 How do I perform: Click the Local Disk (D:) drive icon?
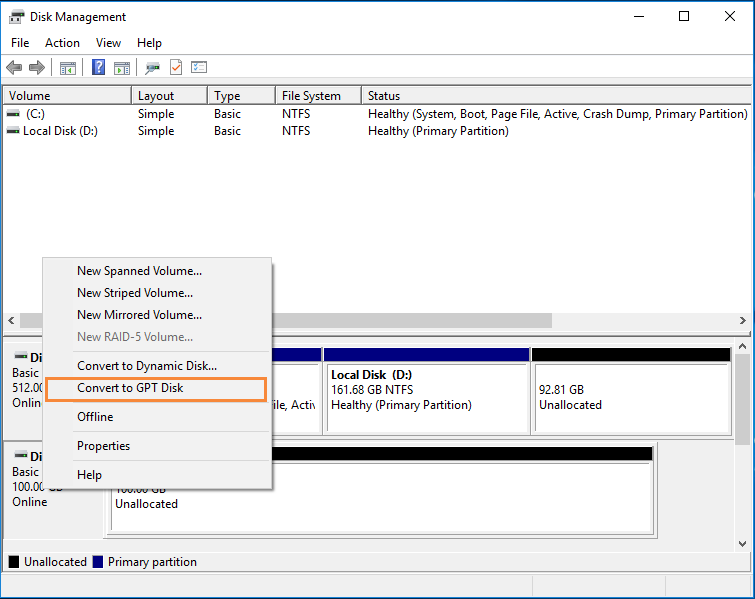coord(13,130)
